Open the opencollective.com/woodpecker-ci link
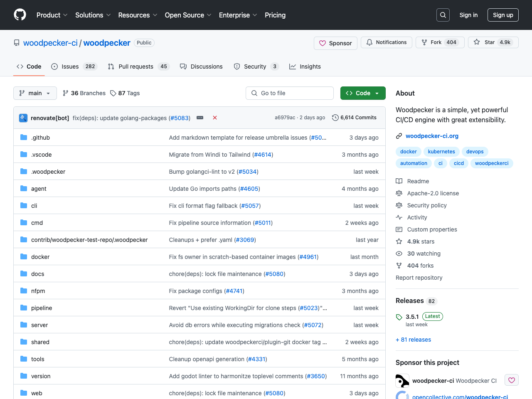532x399 pixels. (x=460, y=397)
